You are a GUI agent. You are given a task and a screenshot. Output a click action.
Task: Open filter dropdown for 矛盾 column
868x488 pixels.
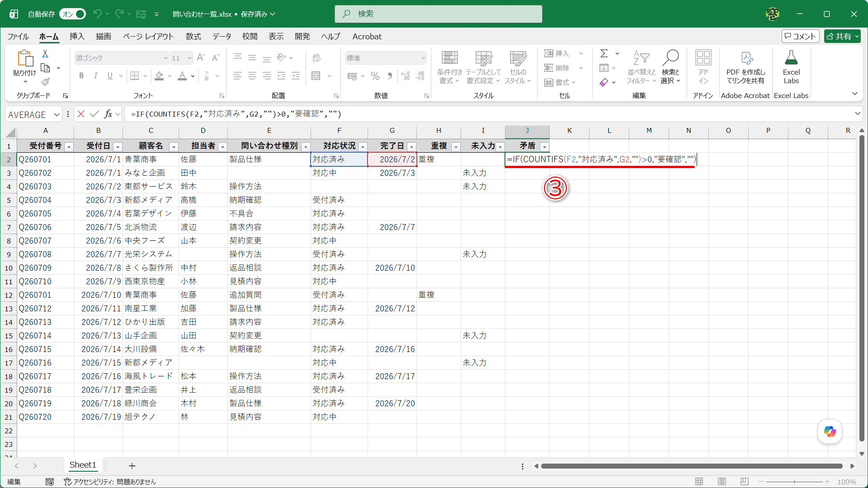click(x=545, y=147)
